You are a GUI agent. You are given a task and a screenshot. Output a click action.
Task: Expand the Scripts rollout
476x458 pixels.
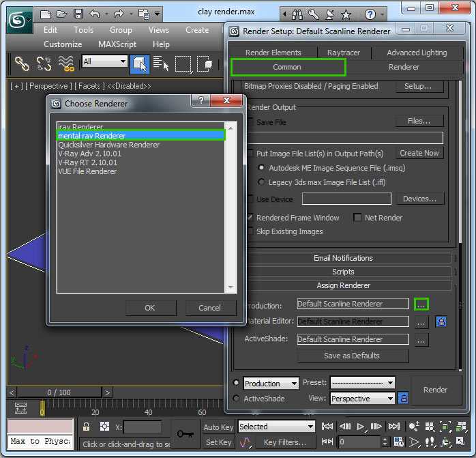click(343, 272)
